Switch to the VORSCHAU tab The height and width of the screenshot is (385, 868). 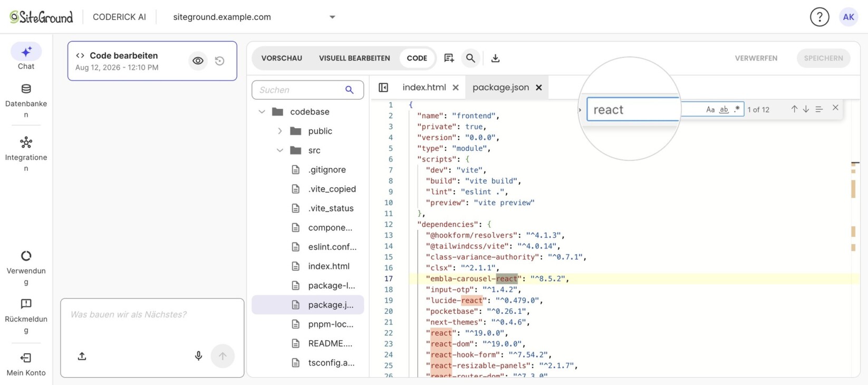click(282, 58)
